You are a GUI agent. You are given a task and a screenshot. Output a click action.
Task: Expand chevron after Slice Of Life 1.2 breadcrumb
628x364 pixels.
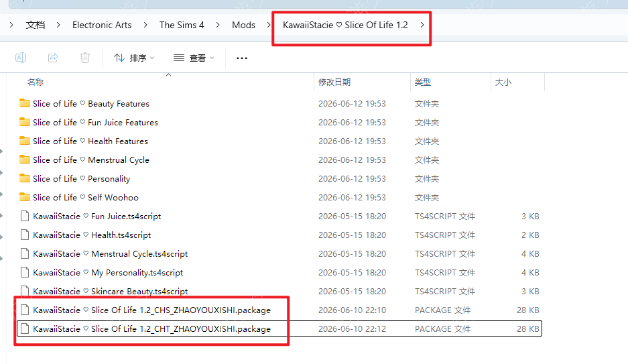coord(422,25)
